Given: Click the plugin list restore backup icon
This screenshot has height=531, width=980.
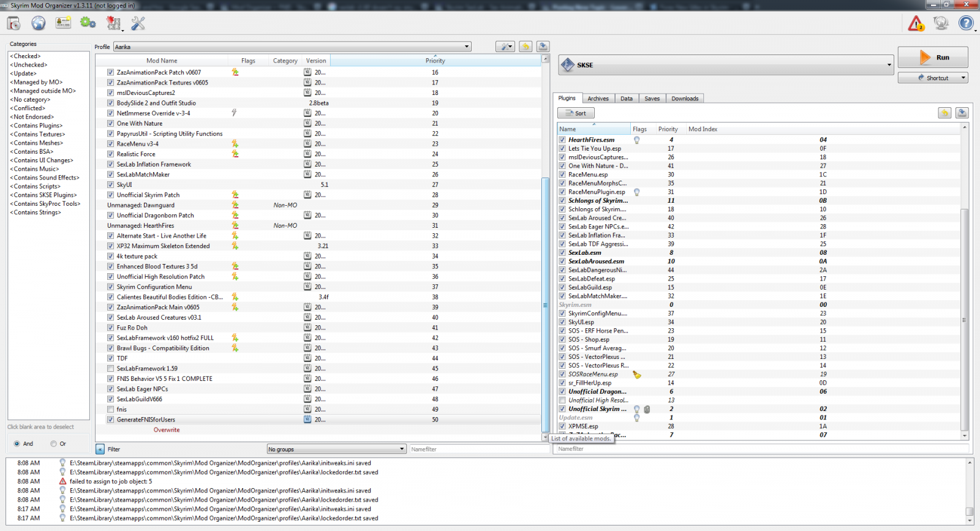Looking at the screenshot, I should (x=944, y=113).
